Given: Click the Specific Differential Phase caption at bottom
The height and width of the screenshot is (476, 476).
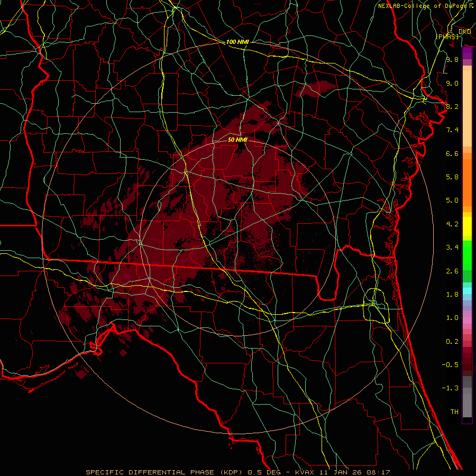Looking at the screenshot, I should pos(237,472).
